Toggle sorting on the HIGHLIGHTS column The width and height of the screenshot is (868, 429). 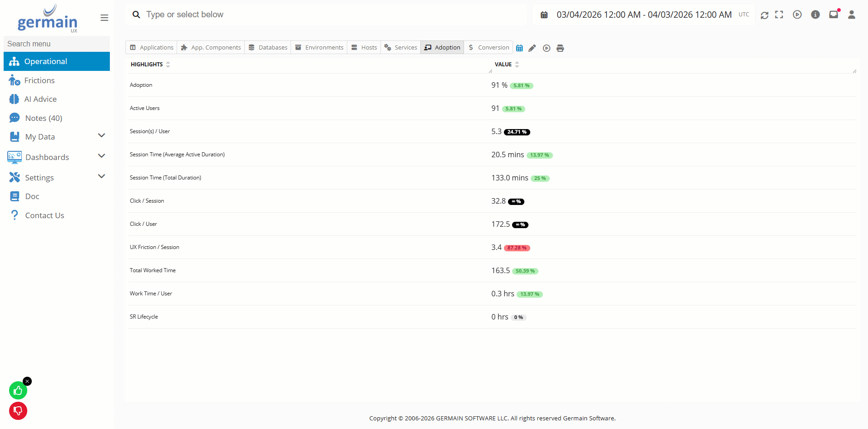pyautogui.click(x=168, y=64)
